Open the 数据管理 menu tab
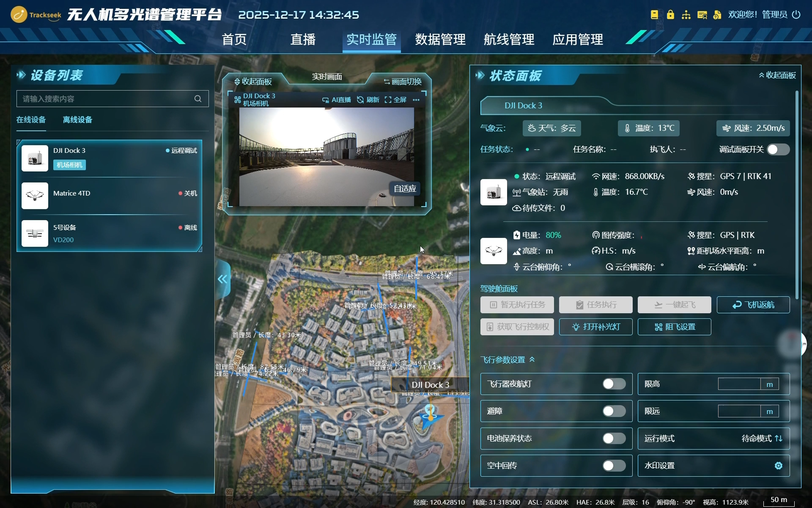Screen dimensions: 812x508 click(440, 39)
